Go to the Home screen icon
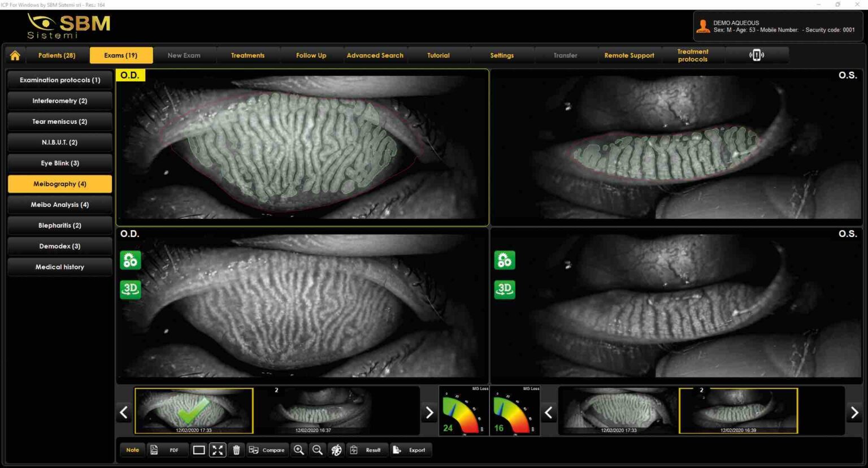 [x=15, y=55]
